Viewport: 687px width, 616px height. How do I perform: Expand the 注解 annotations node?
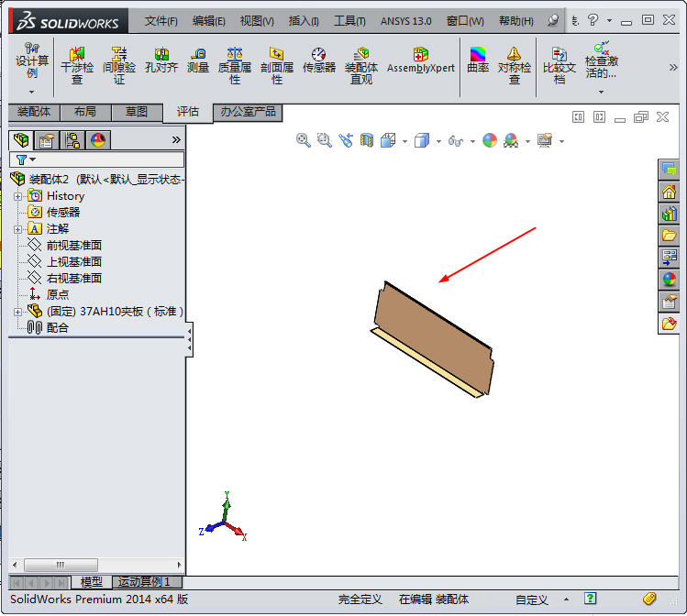[17, 229]
